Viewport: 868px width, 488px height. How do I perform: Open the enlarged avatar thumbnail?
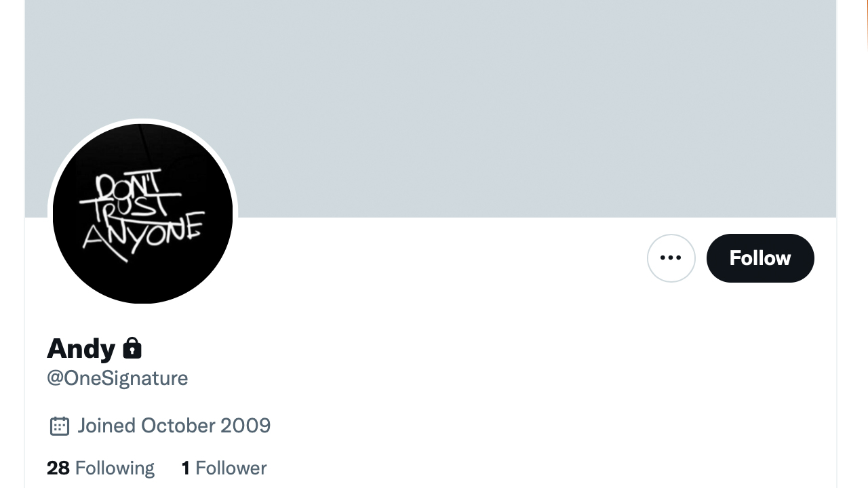pos(142,212)
